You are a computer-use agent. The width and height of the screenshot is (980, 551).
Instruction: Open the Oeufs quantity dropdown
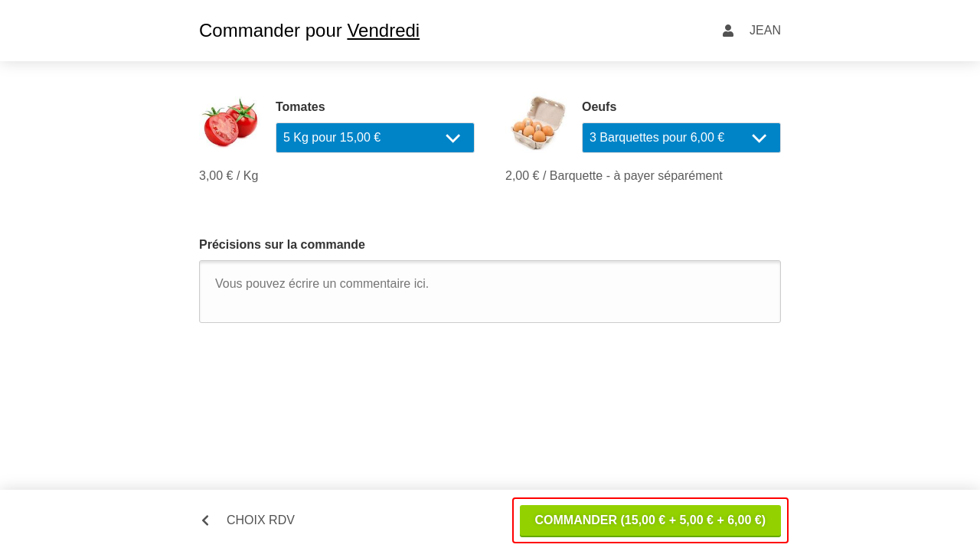tap(681, 138)
